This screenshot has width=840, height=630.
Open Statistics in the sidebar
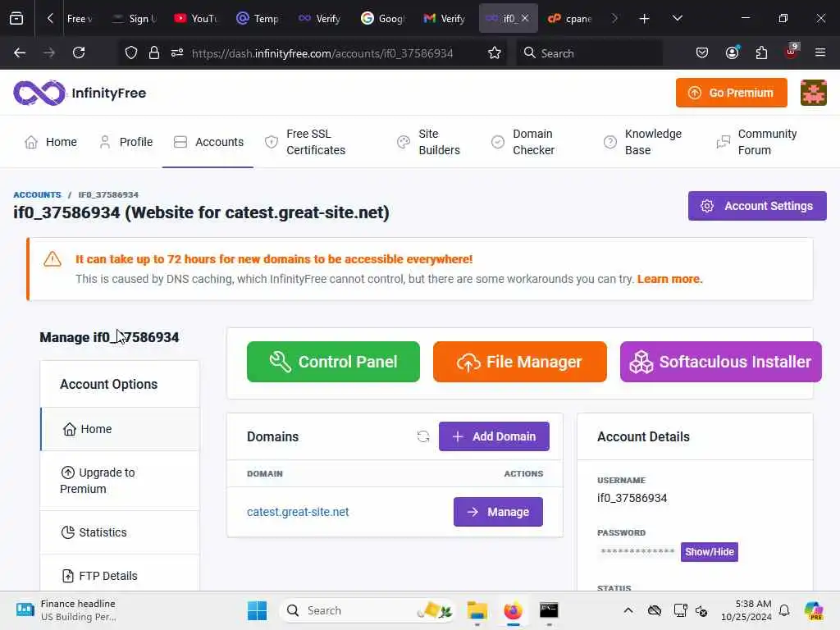(120, 532)
